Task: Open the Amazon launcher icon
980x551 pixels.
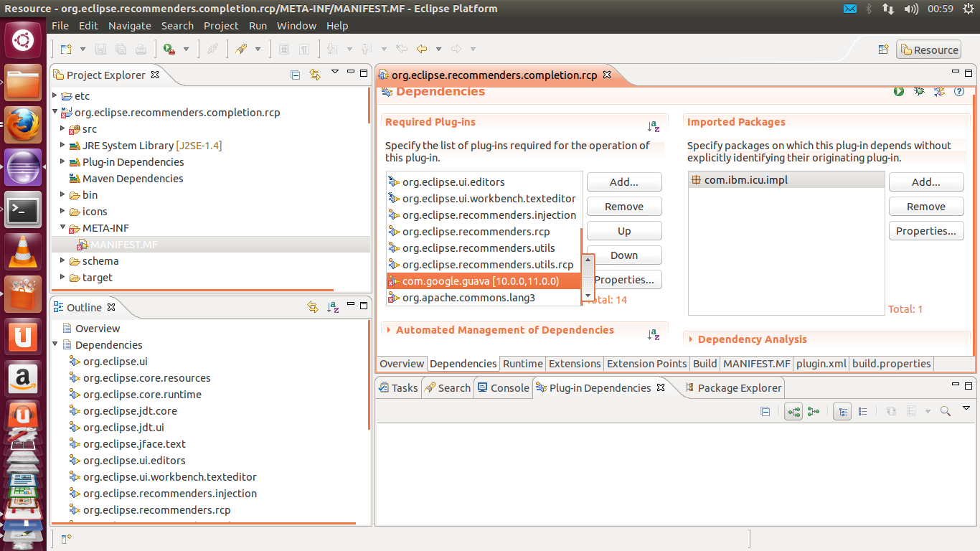Action: [23, 377]
